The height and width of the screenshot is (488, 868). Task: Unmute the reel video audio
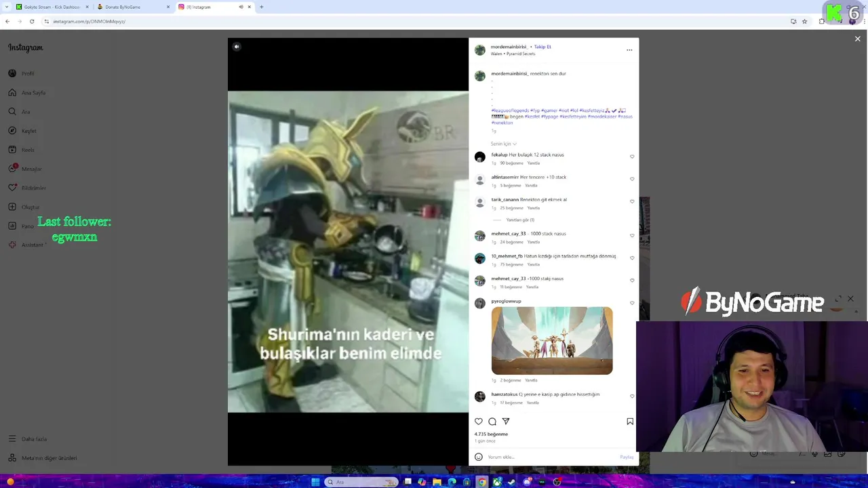[x=236, y=47]
